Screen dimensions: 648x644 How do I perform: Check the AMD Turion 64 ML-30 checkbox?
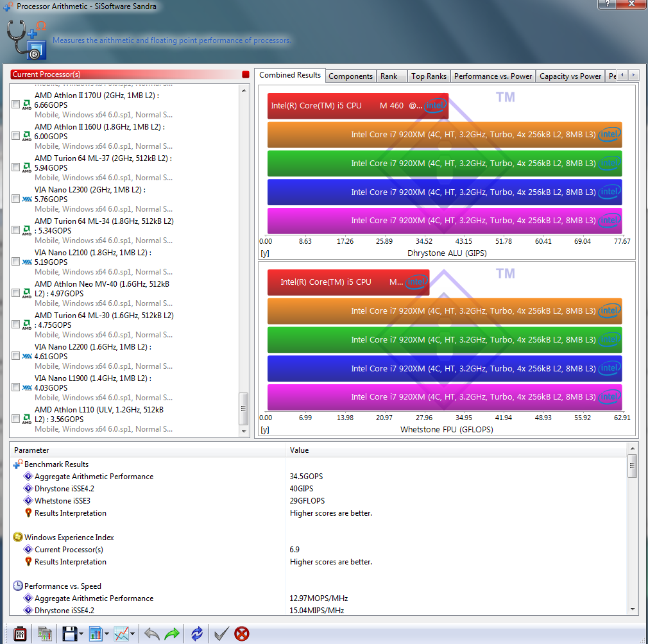tap(15, 325)
